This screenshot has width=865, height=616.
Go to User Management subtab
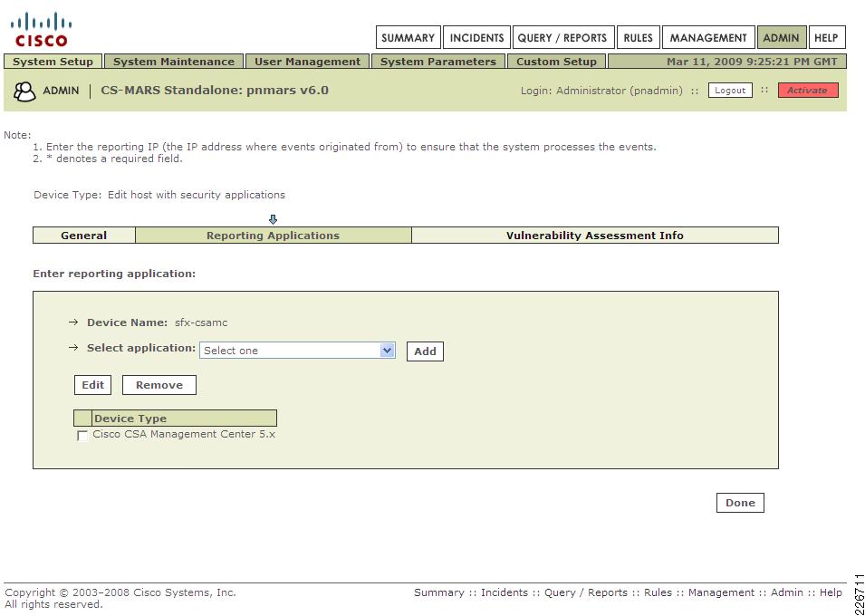307,62
